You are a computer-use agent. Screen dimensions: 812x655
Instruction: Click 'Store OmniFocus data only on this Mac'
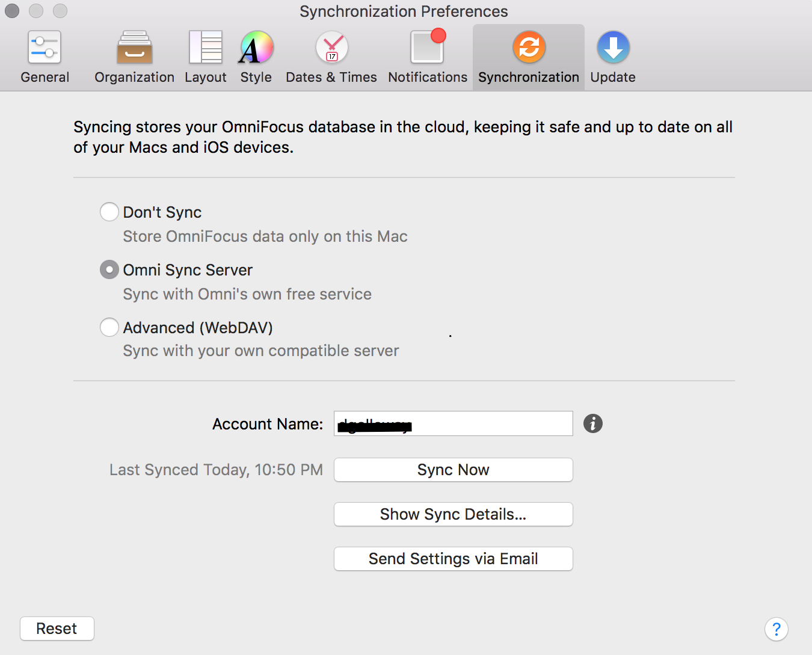point(265,236)
